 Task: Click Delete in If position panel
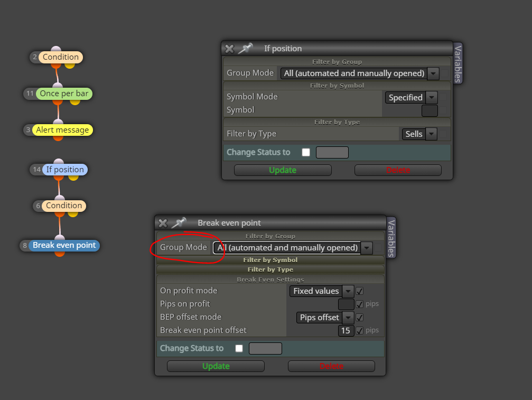pyautogui.click(x=398, y=170)
